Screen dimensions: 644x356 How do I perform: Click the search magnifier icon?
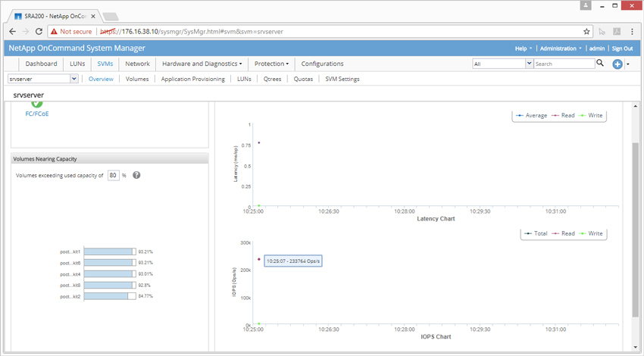tap(600, 63)
